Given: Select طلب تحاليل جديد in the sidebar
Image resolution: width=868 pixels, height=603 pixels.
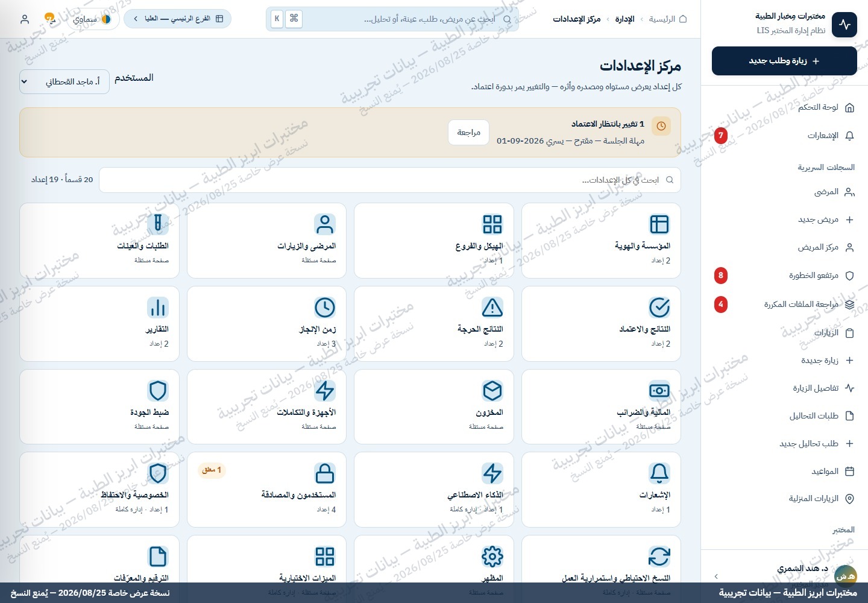Looking at the screenshot, I should click(784, 444).
